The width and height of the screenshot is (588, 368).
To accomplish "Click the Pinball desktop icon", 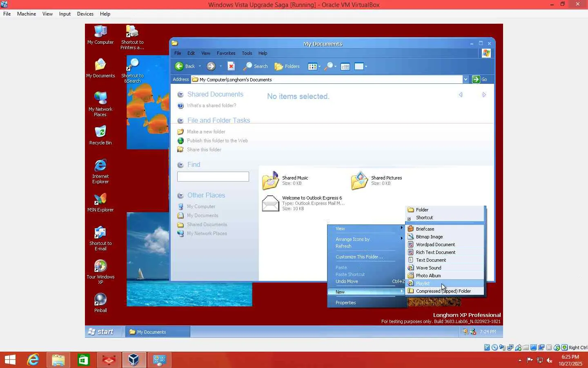I will (100, 303).
